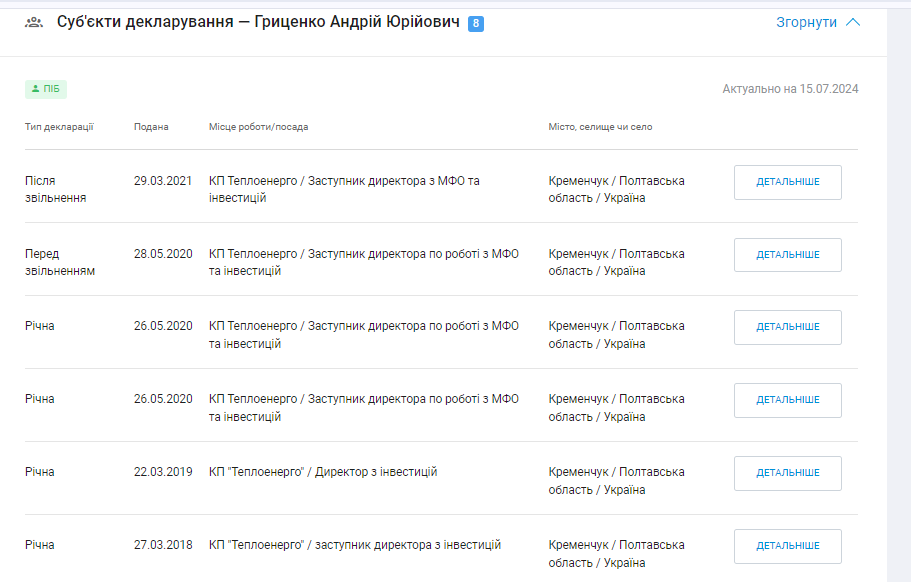
Task: Click the blue badge showing 8
Action: (476, 23)
